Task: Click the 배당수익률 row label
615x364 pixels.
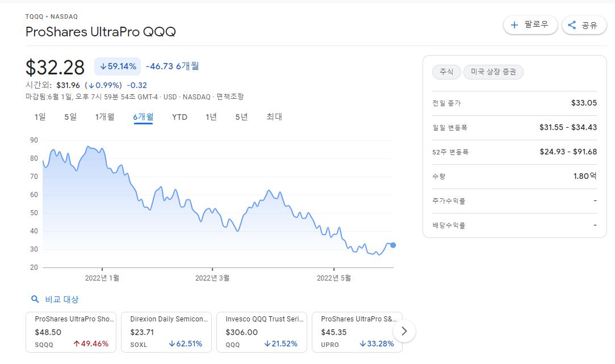Action: [449, 225]
